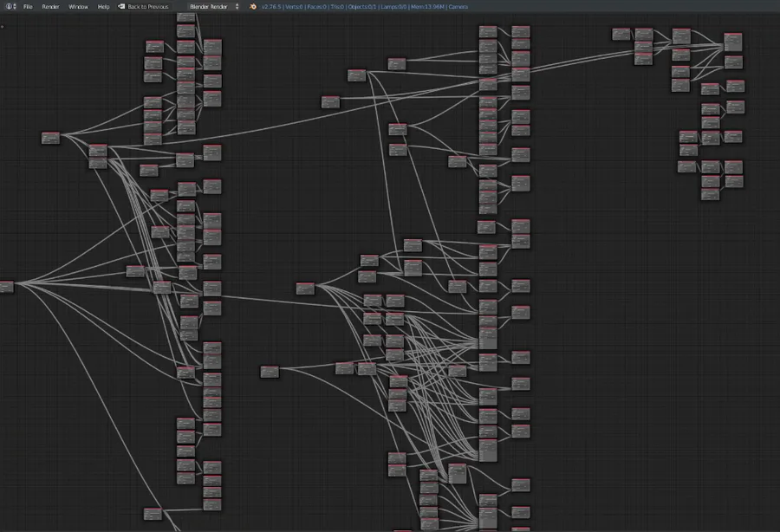Click the Mem:13.96M statistic

pyautogui.click(x=427, y=6)
